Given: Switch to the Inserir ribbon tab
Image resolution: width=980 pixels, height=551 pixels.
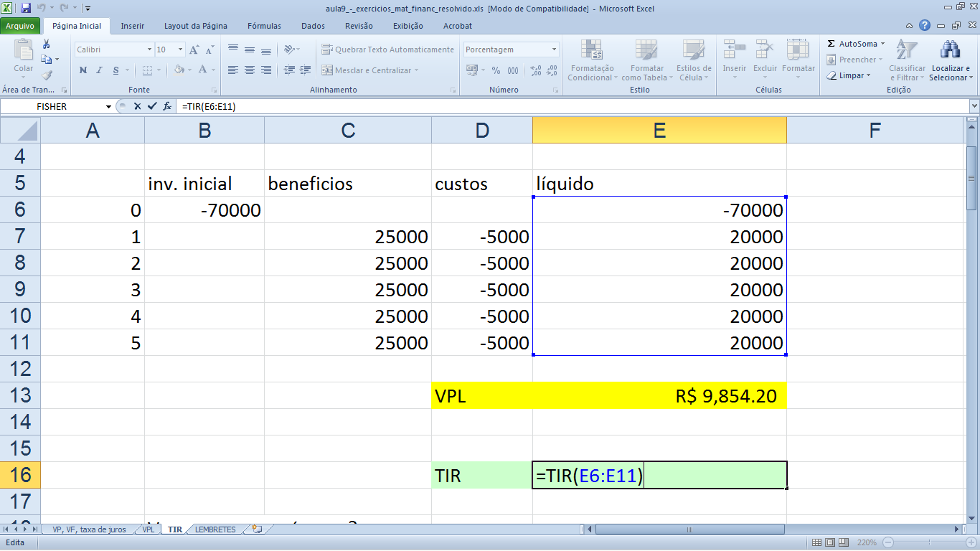Looking at the screenshot, I should [132, 26].
